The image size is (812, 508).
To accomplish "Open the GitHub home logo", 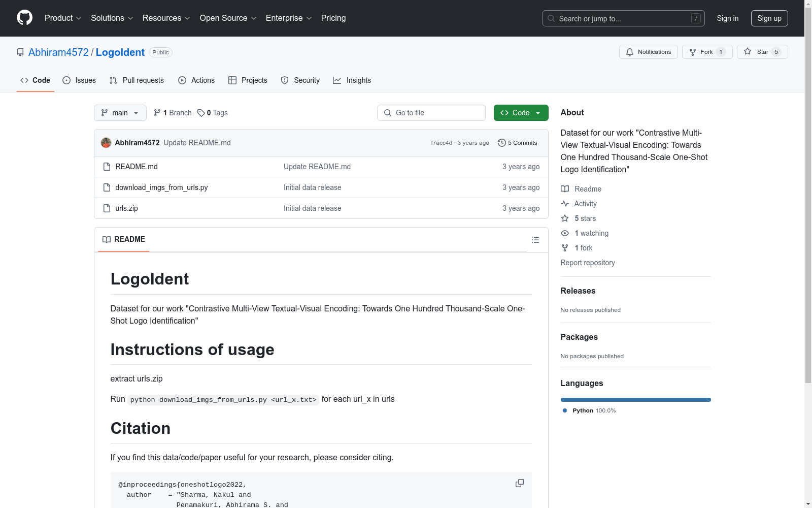I will coord(24,18).
